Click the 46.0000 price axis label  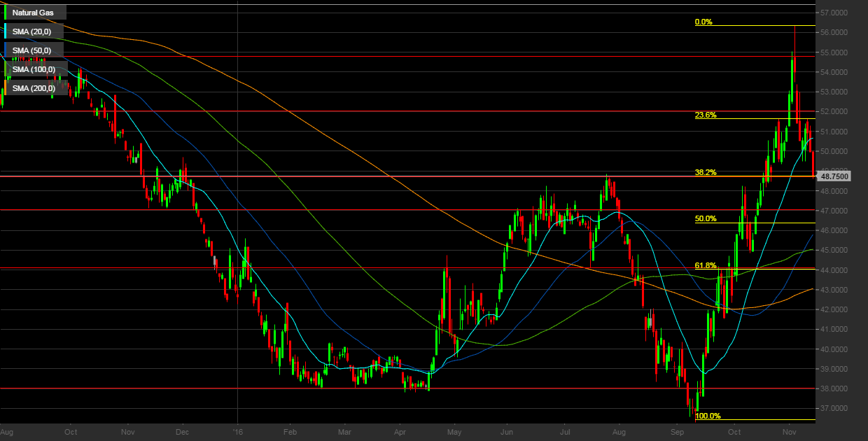tap(834, 230)
